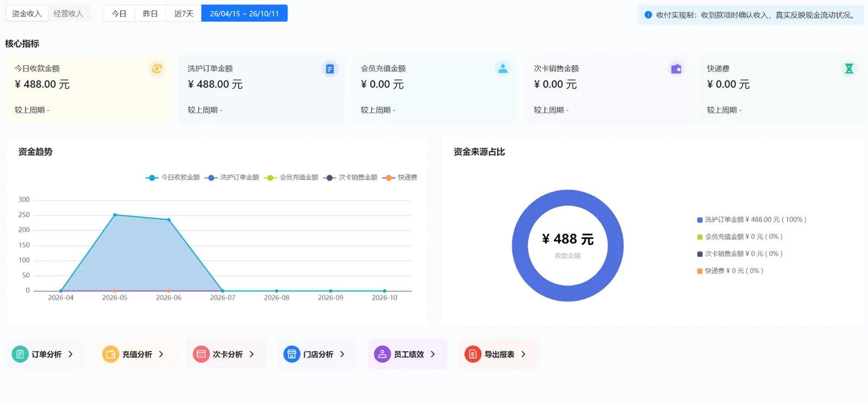Screen dimensions: 868x403
Task: Select the 今日 date filter
Action: [119, 14]
